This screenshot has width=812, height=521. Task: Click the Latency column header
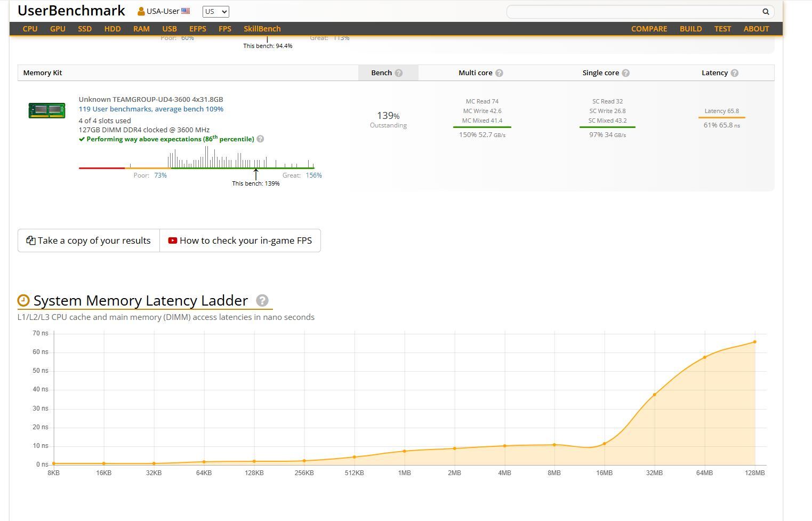714,73
